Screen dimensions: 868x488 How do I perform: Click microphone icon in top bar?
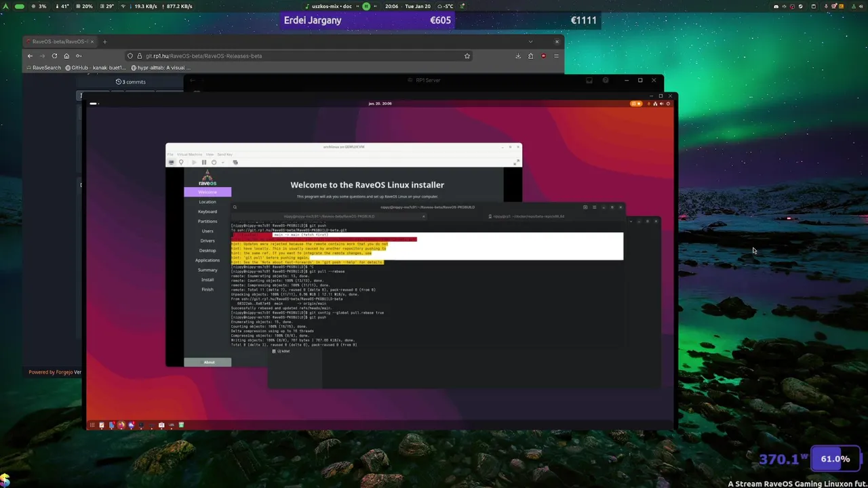tap(826, 6)
